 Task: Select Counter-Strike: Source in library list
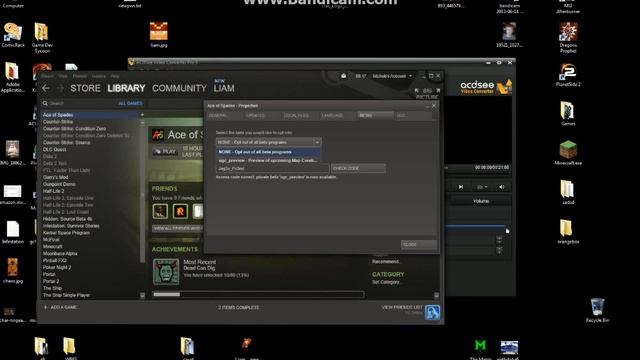(67, 142)
